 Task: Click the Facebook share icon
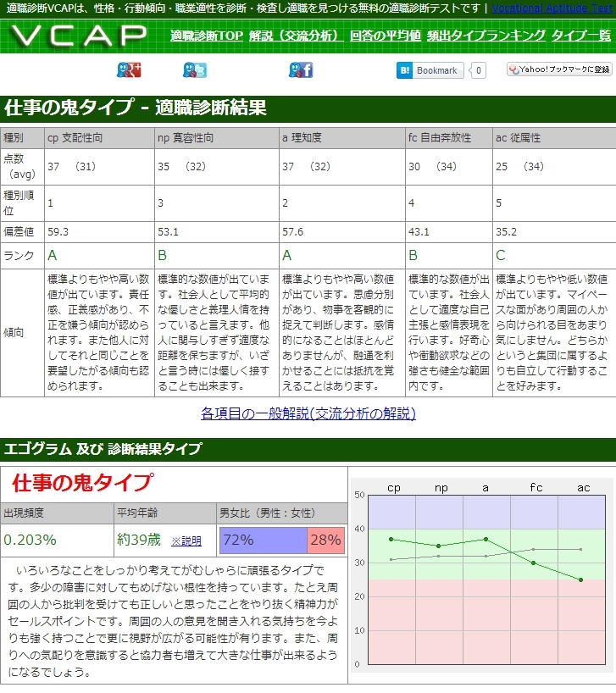301,70
